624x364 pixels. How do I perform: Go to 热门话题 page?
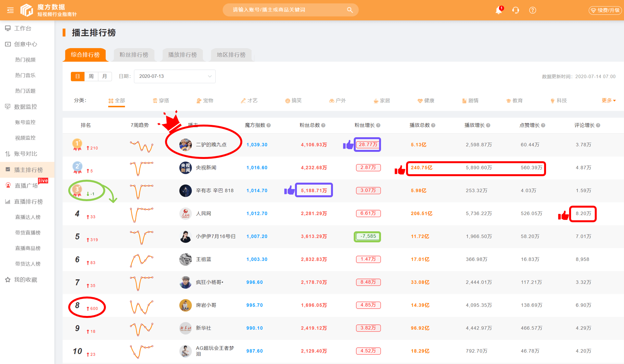25,91
